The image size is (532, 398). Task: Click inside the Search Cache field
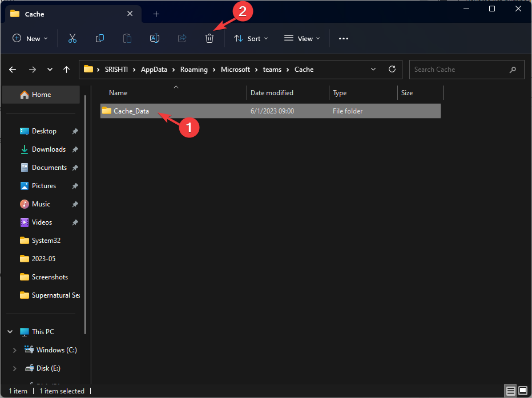(466, 70)
